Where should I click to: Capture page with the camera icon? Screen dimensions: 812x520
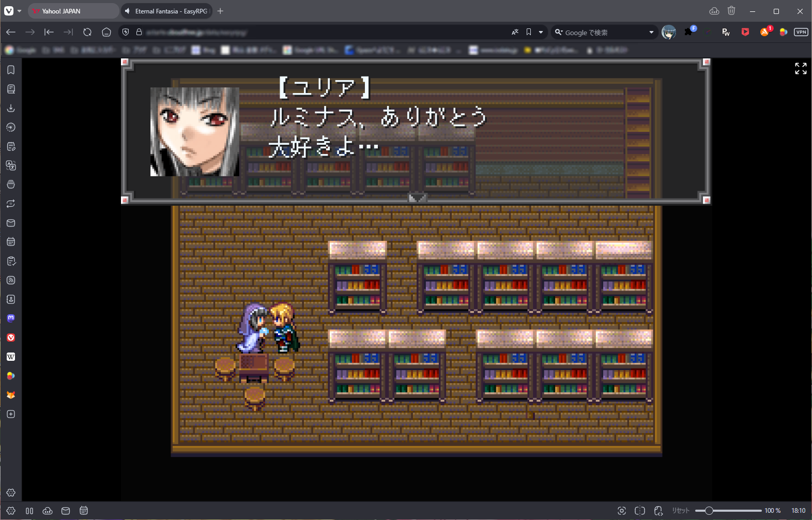coord(622,511)
